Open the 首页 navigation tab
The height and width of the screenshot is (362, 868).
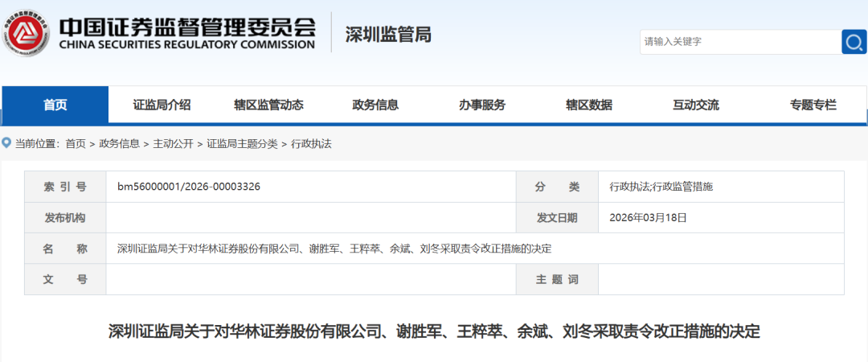click(55, 105)
